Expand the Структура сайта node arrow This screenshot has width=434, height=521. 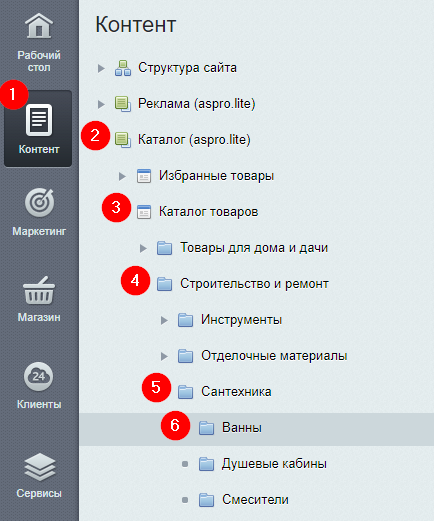click(x=101, y=68)
